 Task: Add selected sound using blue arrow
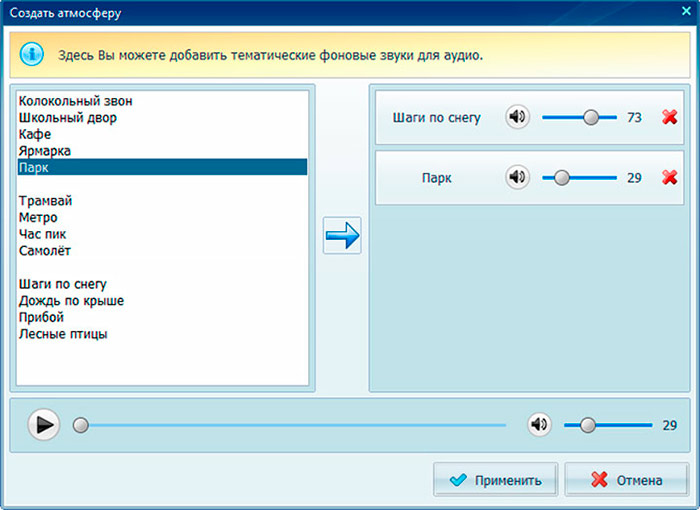(x=342, y=235)
